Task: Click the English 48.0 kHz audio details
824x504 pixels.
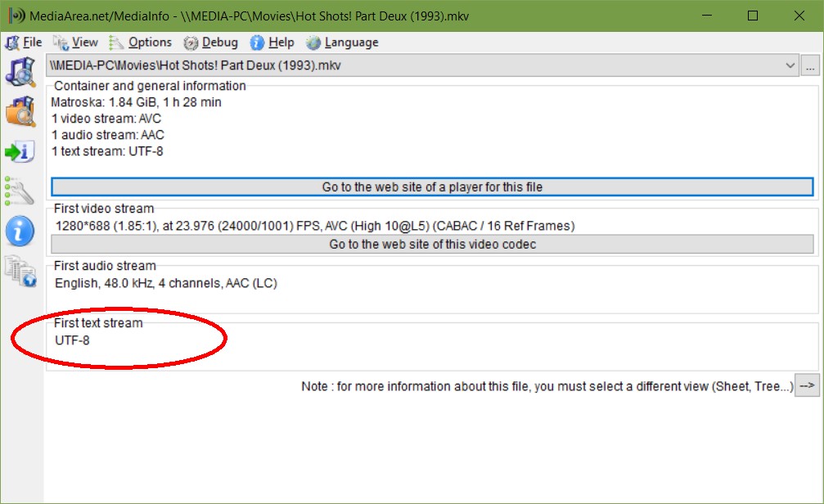Action: [166, 283]
